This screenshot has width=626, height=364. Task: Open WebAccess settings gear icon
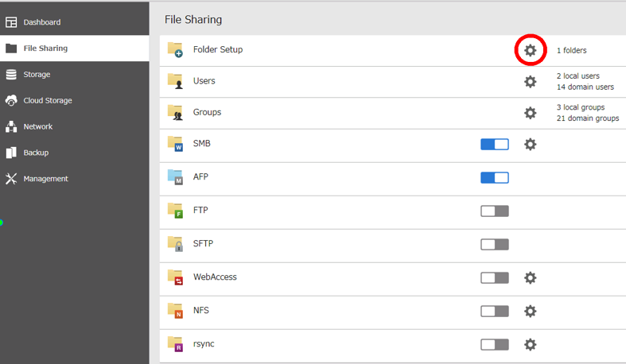tap(531, 277)
